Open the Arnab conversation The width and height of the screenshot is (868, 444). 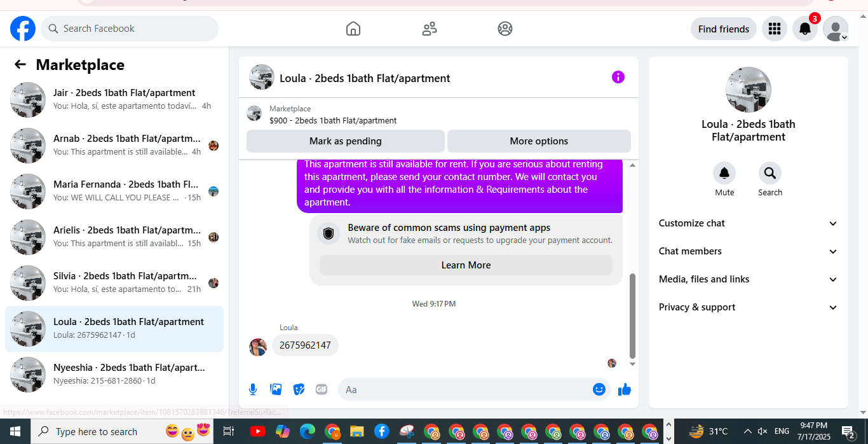coord(114,145)
